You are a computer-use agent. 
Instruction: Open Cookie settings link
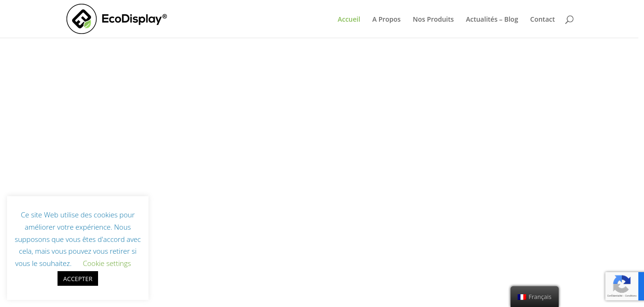(107, 264)
